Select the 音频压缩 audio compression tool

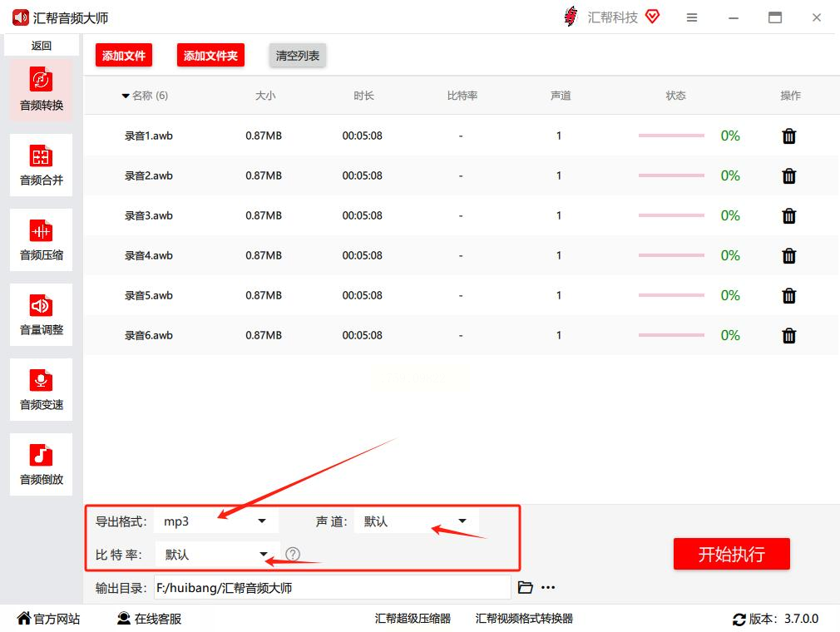click(42, 240)
